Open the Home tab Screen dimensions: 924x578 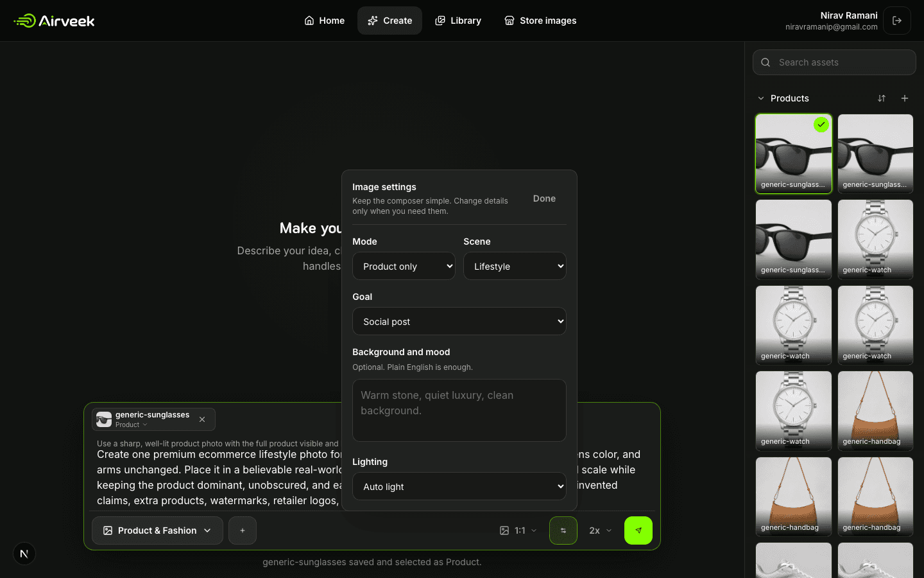tap(324, 21)
